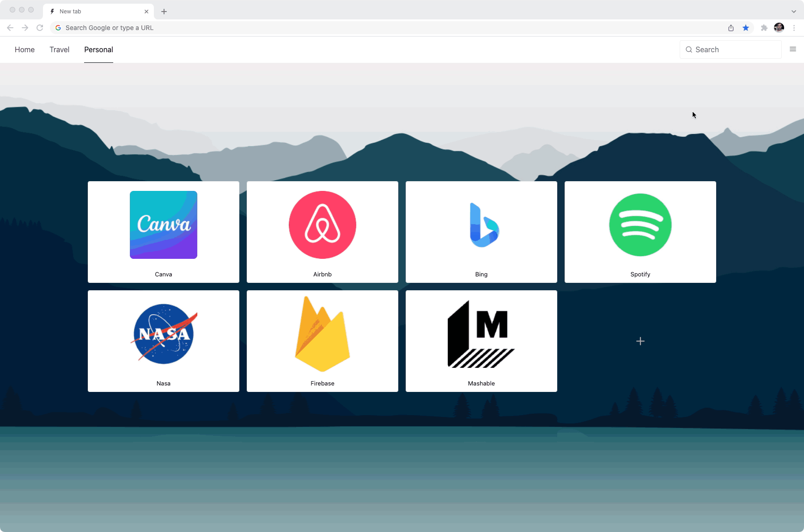Open the Chrome three-dot menu

point(794,28)
